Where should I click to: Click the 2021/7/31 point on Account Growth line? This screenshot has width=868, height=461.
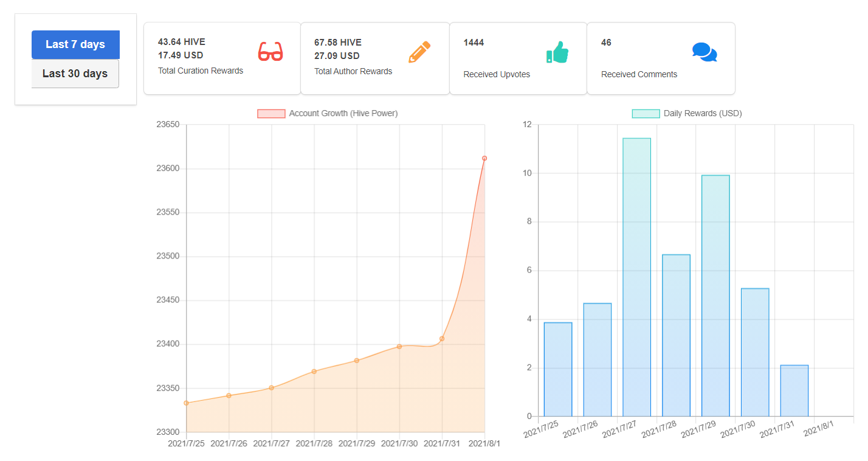(442, 339)
